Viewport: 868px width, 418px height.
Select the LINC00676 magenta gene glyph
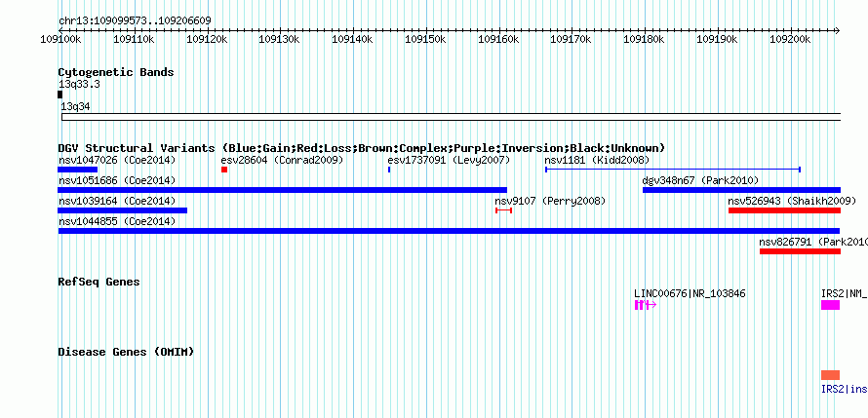pos(645,305)
